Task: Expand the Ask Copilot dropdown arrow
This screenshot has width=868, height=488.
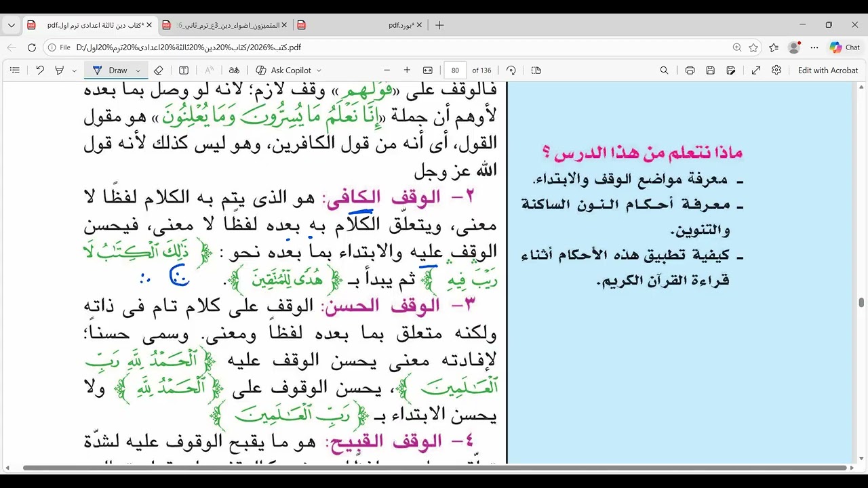Action: pyautogui.click(x=319, y=70)
